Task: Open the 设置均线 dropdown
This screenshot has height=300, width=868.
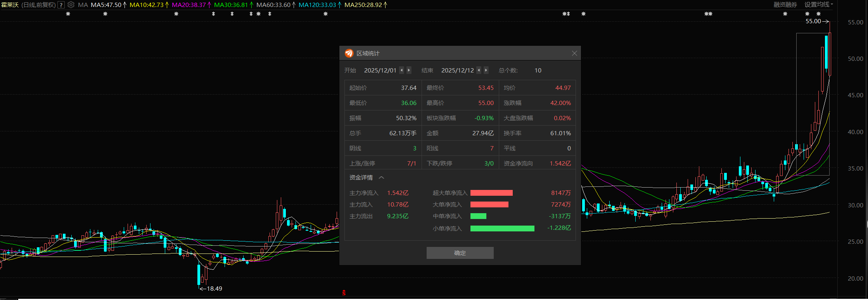Action: click(818, 5)
